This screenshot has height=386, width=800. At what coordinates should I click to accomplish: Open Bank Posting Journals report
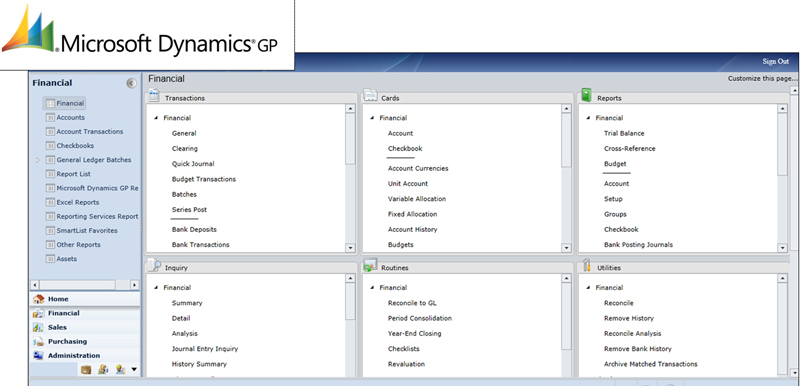click(x=638, y=245)
